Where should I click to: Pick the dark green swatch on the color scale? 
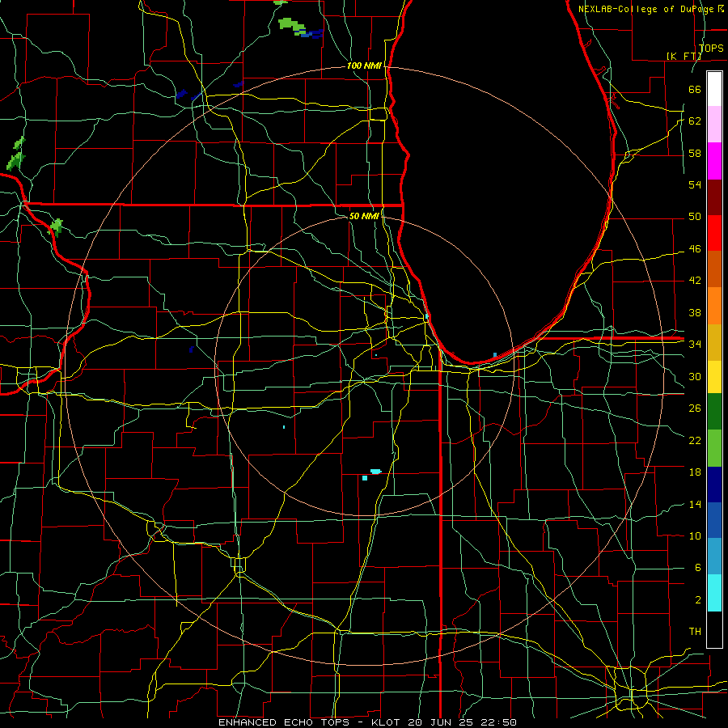[x=714, y=412]
